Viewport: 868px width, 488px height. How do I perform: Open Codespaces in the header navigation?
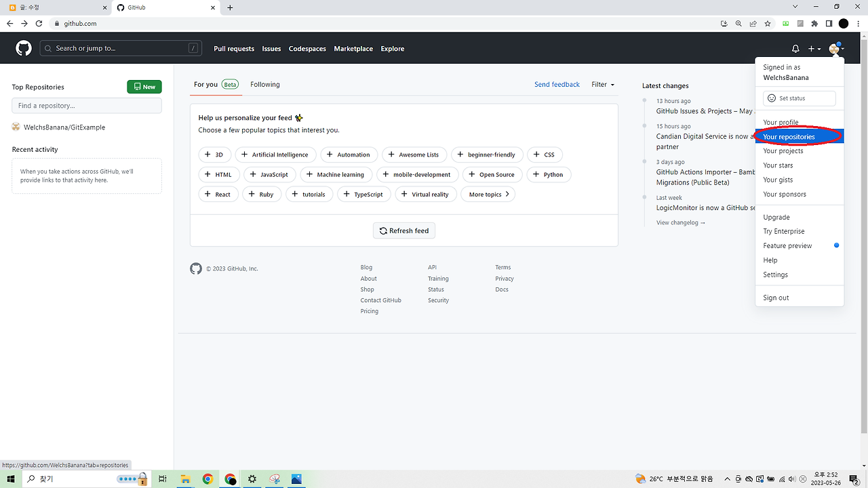(307, 49)
